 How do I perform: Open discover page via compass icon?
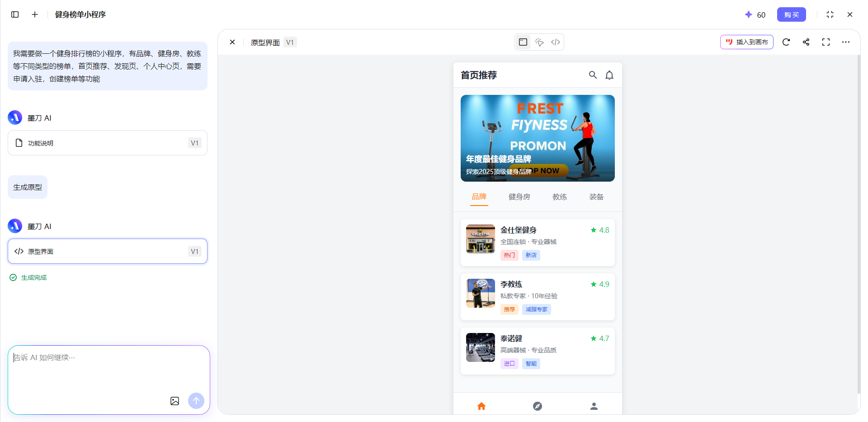coord(538,406)
